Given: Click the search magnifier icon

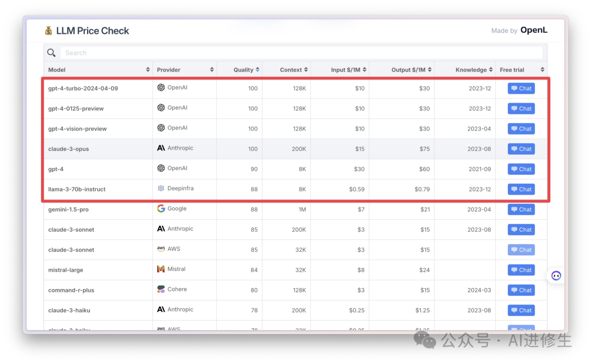Looking at the screenshot, I should [x=51, y=52].
